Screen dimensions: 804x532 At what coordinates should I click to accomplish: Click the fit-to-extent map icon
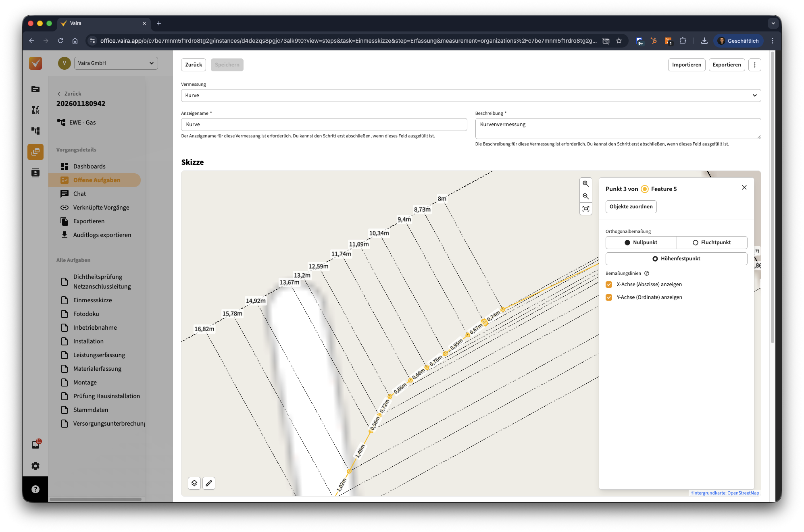coord(585,209)
